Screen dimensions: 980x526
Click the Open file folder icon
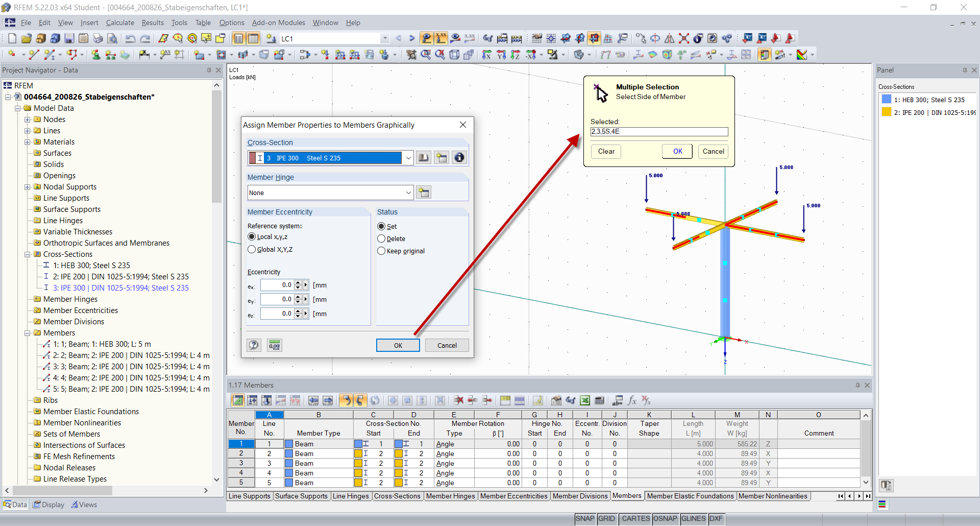(x=27, y=38)
